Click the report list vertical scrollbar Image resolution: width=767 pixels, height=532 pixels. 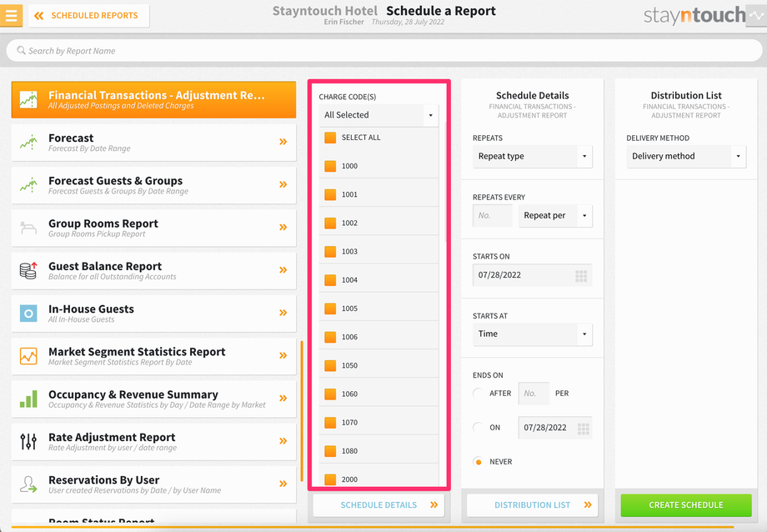[302, 411]
